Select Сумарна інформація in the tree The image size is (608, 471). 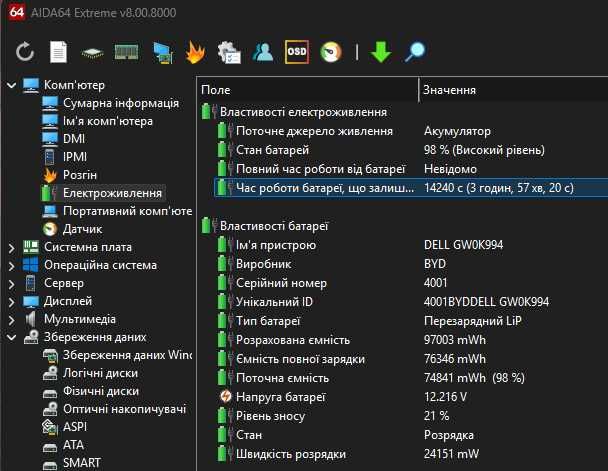click(x=121, y=103)
